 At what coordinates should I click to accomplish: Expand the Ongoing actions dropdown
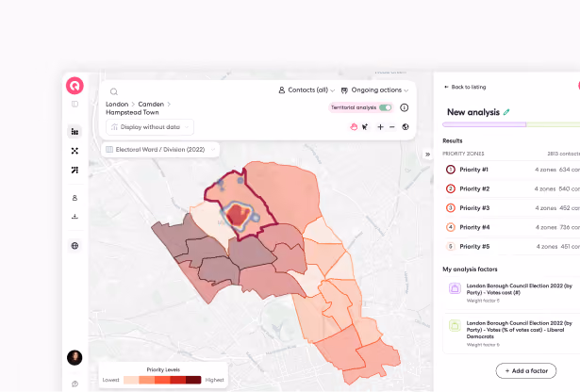[374, 90]
